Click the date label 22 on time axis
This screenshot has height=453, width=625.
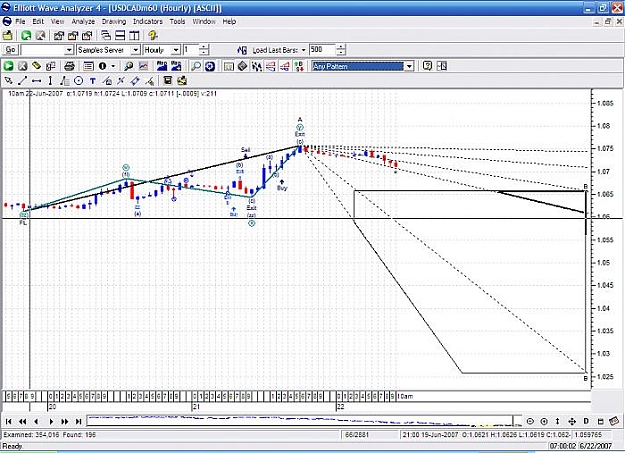tap(340, 407)
